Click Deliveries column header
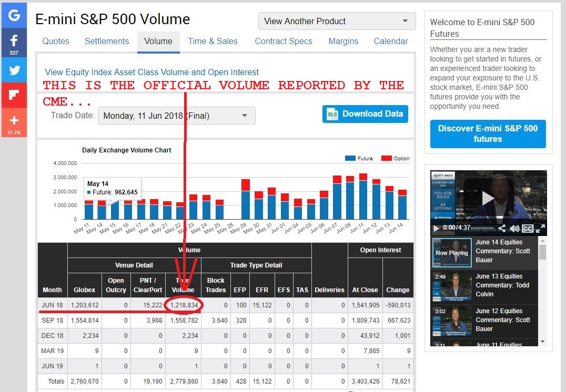566x392 pixels. click(x=330, y=290)
